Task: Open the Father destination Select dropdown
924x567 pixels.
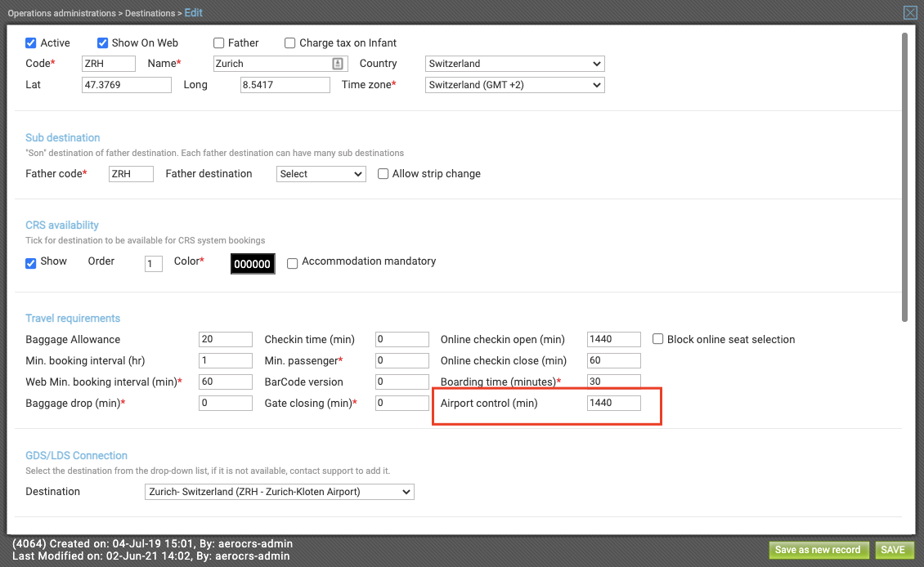Action: [321, 174]
